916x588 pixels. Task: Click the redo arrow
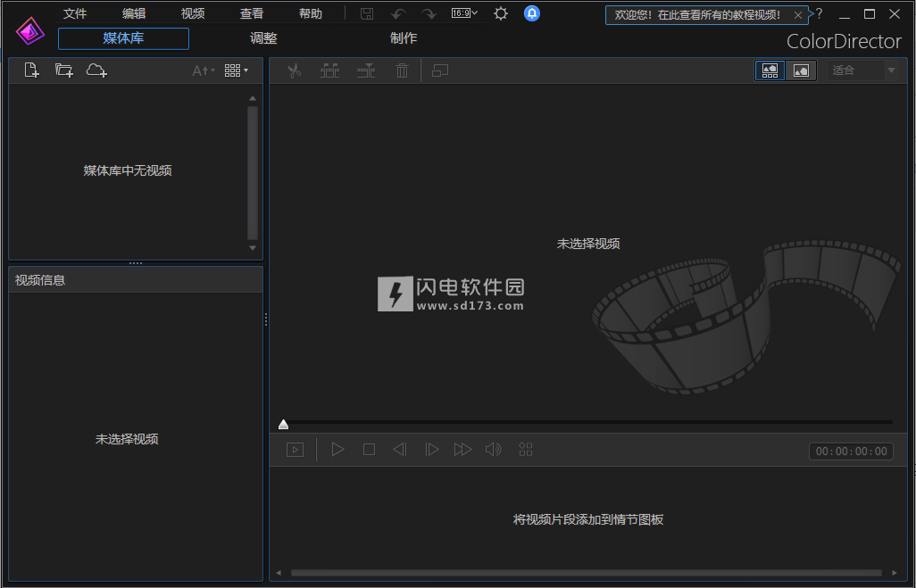pyautogui.click(x=429, y=14)
